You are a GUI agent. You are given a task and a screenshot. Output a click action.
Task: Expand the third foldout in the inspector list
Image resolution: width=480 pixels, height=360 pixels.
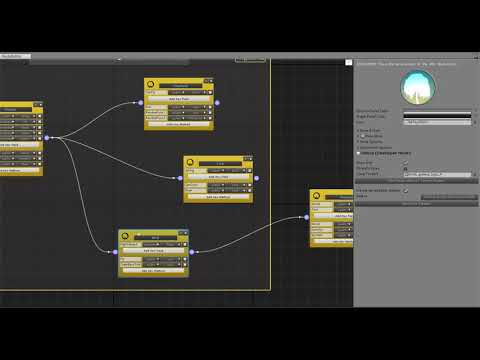coord(358,142)
